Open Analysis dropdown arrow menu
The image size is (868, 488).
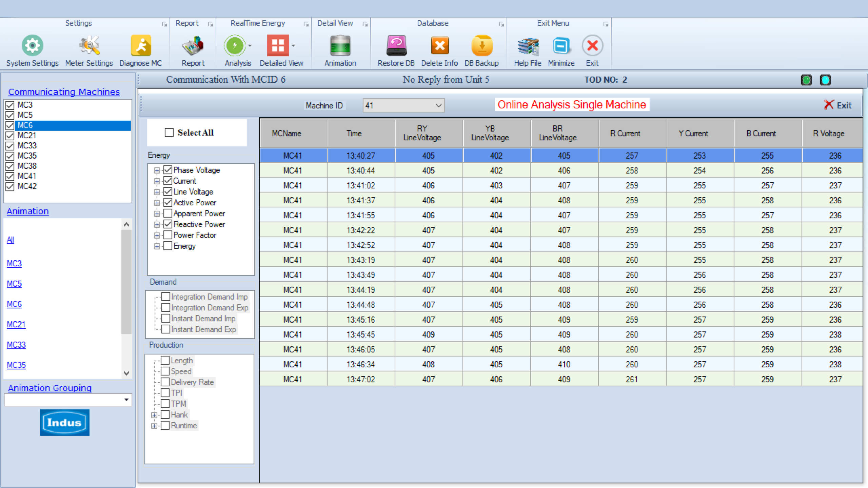click(250, 46)
